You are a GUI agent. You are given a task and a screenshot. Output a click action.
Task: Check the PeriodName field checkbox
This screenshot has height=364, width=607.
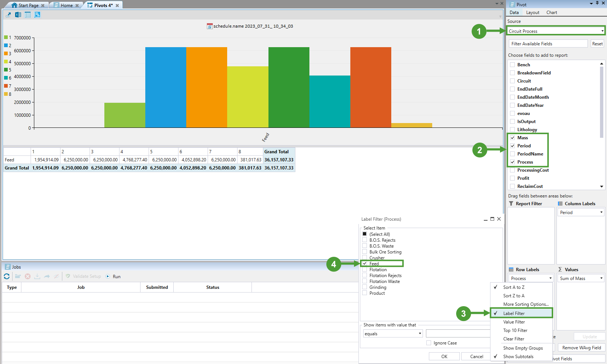click(x=512, y=154)
